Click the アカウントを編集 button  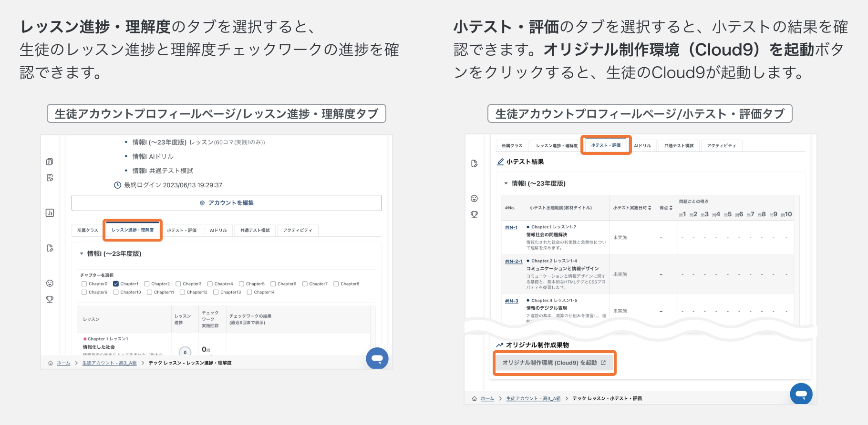point(227,203)
